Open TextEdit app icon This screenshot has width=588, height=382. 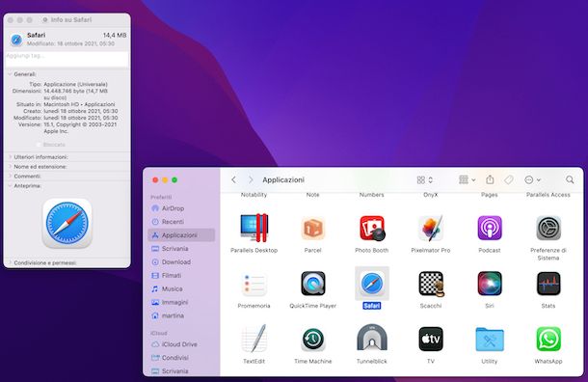[254, 339]
